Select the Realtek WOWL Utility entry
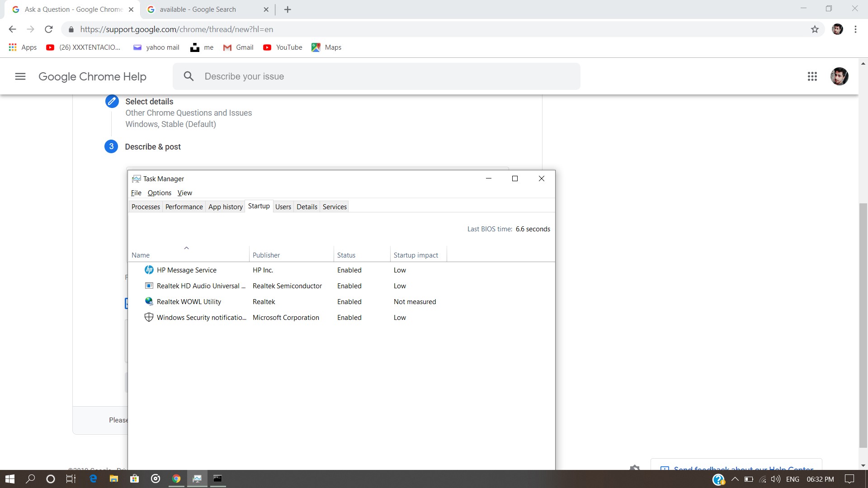The height and width of the screenshot is (488, 868). click(341, 302)
